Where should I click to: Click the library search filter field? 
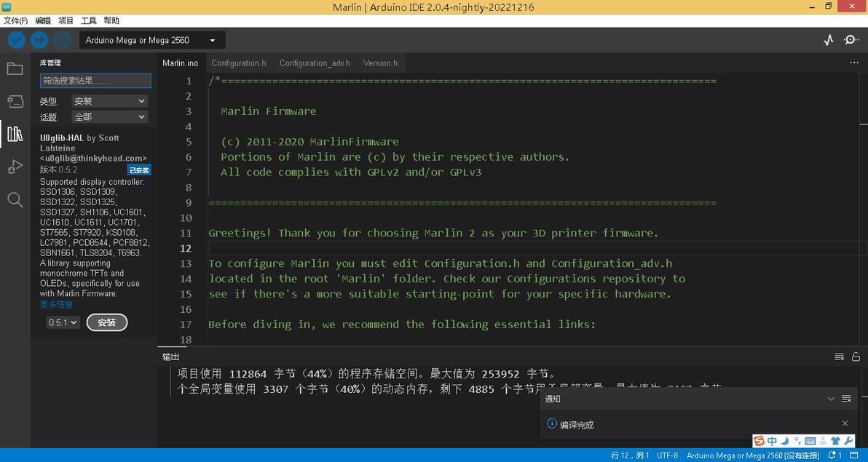click(x=95, y=81)
